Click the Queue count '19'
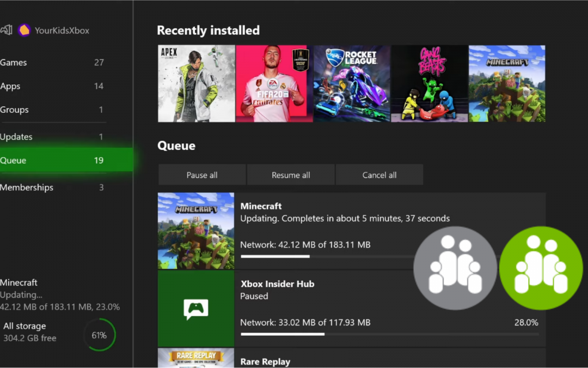 pos(99,160)
